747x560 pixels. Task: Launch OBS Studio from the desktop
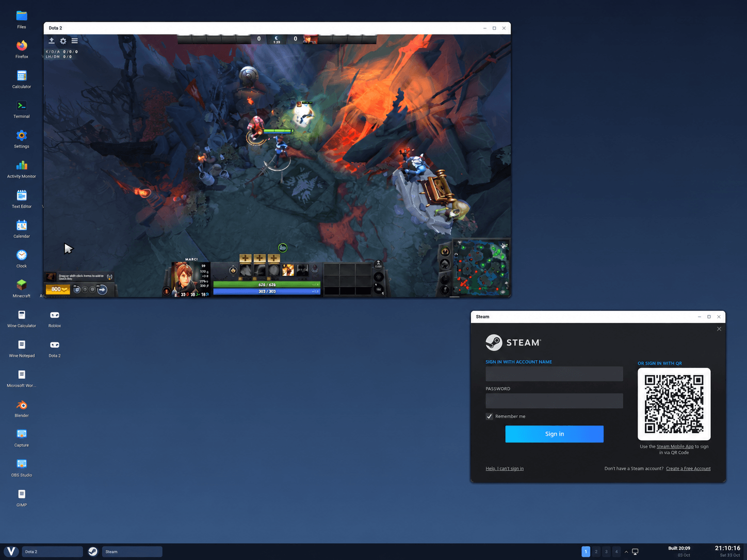point(22,468)
